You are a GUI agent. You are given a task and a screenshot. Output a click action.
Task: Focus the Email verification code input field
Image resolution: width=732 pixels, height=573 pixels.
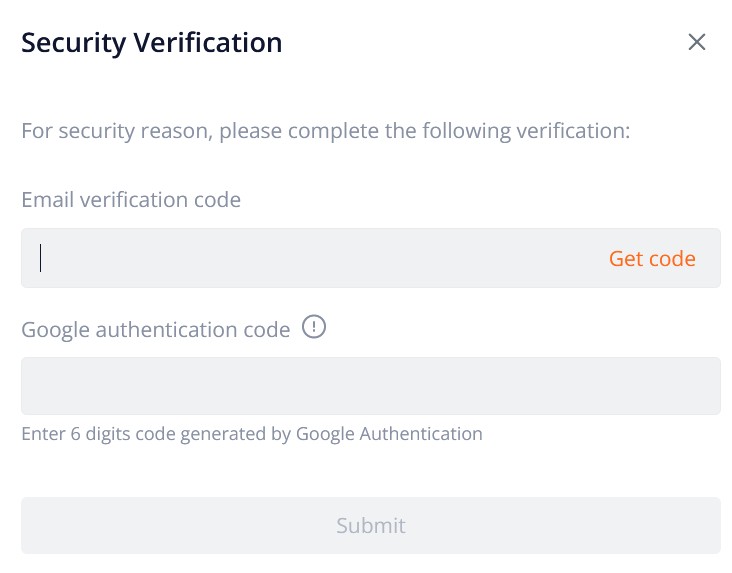click(x=371, y=258)
